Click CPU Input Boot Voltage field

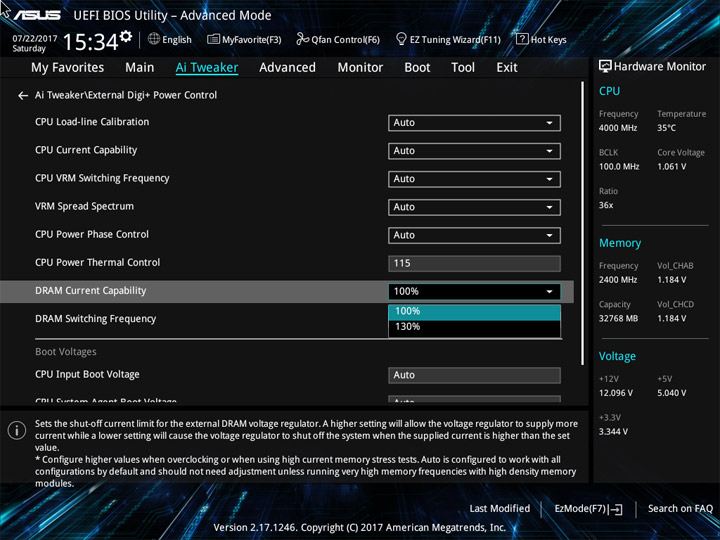tap(474, 375)
